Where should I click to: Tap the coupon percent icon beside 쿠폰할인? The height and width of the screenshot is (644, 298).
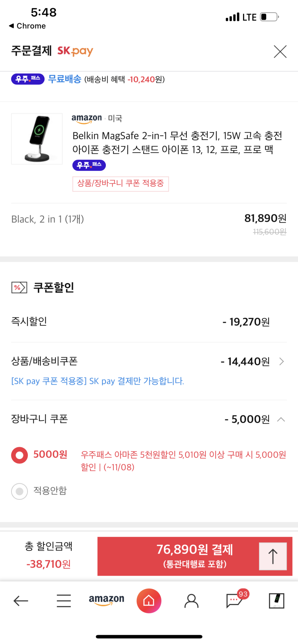click(x=19, y=287)
